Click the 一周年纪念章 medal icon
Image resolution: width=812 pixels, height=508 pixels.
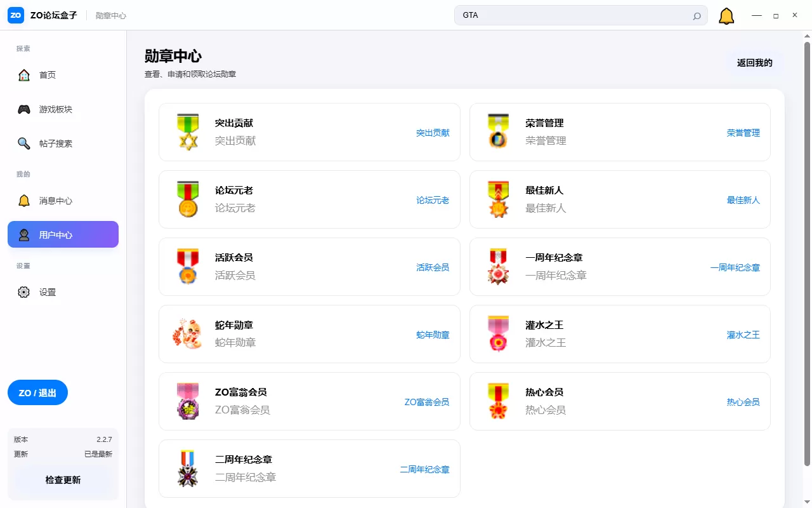(499, 267)
